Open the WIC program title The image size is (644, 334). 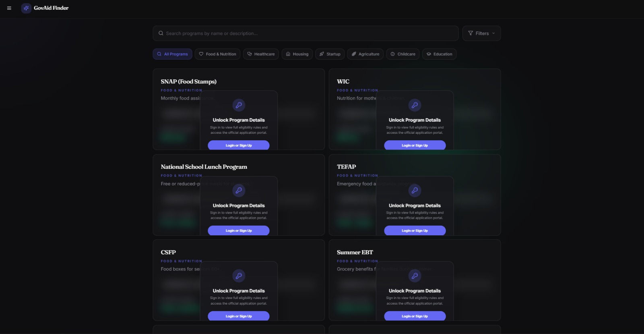point(343,81)
